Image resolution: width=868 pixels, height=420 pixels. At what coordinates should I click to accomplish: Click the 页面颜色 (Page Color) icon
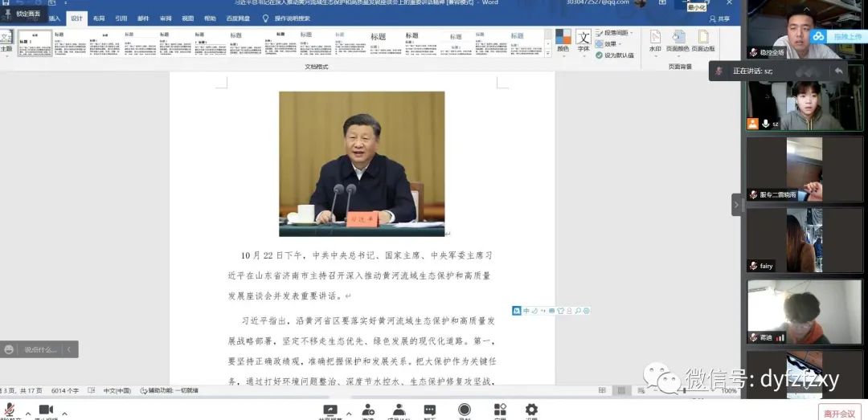coord(678,40)
